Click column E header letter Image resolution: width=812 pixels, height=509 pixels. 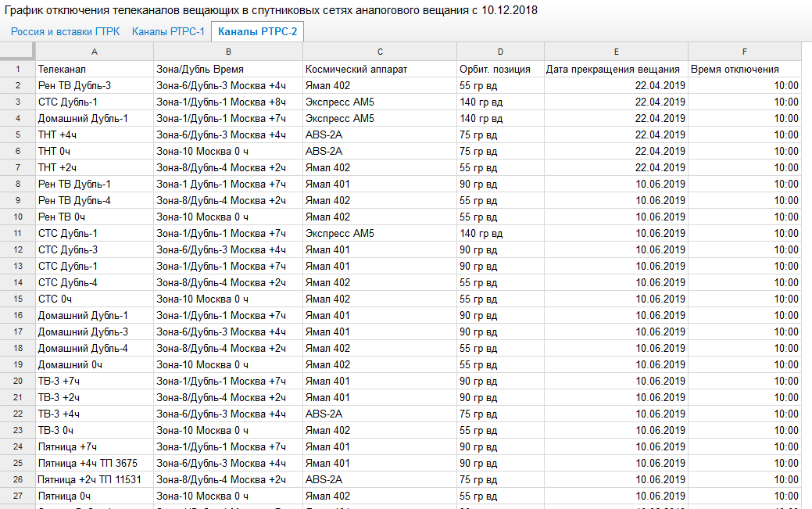(616, 52)
